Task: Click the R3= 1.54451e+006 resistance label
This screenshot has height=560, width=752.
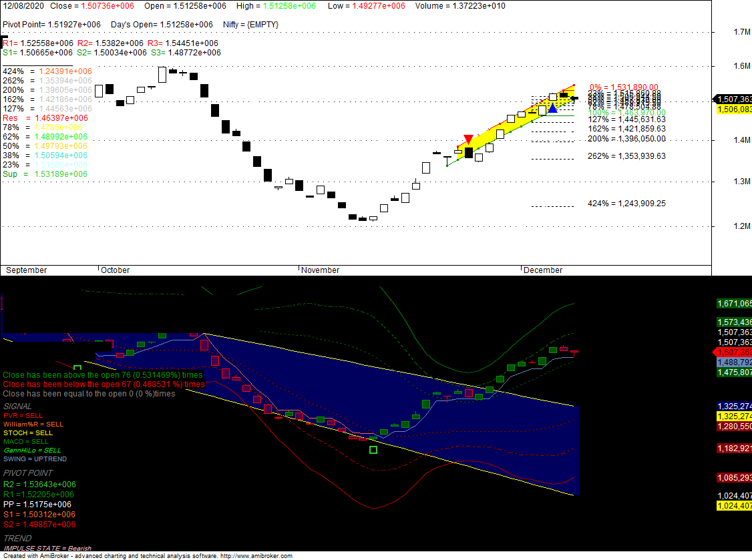Action: coord(183,43)
